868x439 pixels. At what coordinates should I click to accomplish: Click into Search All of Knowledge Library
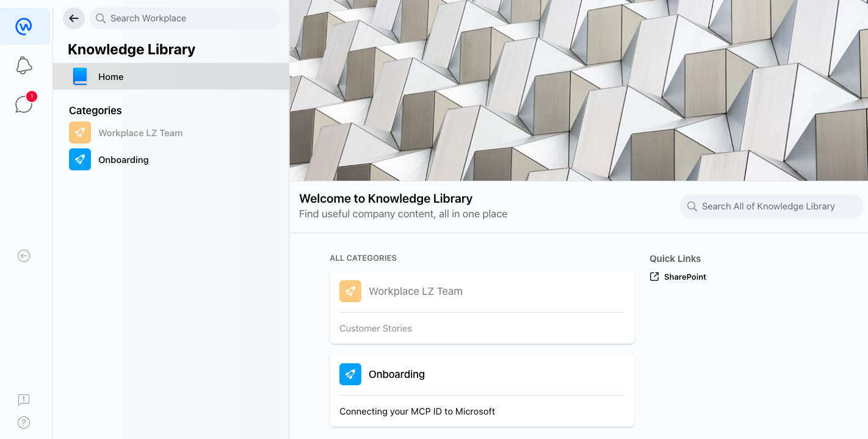(770, 206)
